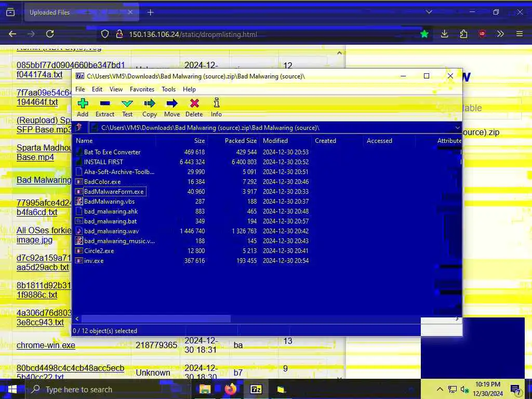Viewport: 532px width, 399px height.
Task: Select the BadColor.exe file icon
Action: pos(79,181)
